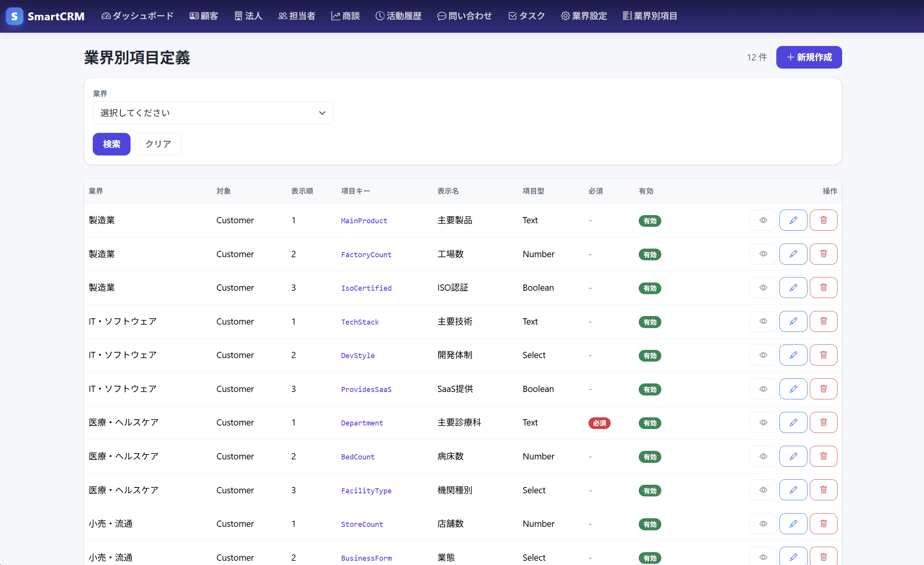
Task: Expand the 業界 filter dropdown
Action: click(x=213, y=113)
